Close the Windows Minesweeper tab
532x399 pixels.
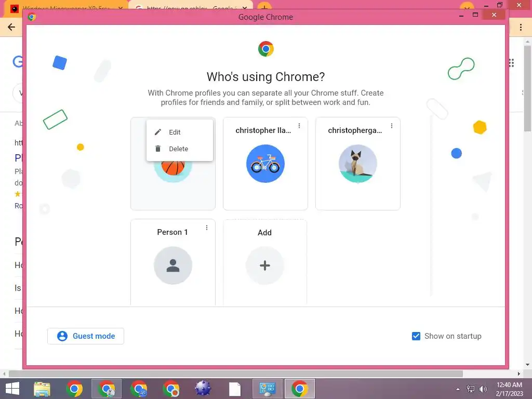(121, 7)
